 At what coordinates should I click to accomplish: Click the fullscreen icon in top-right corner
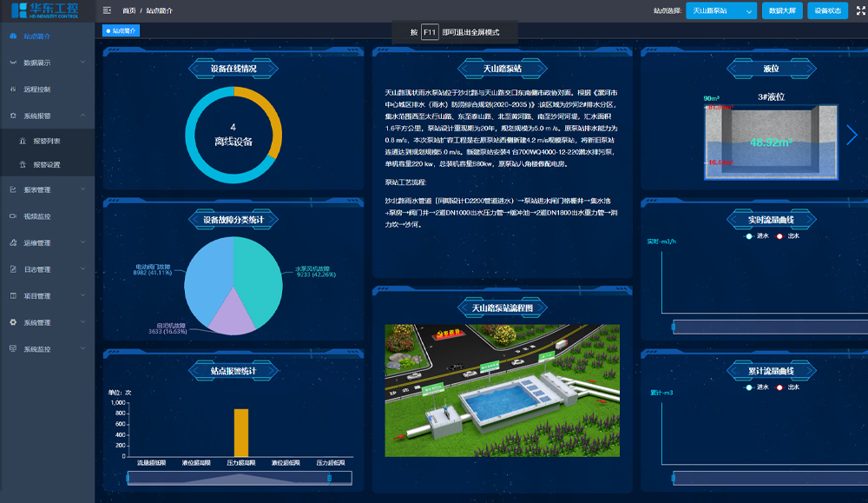(x=858, y=10)
